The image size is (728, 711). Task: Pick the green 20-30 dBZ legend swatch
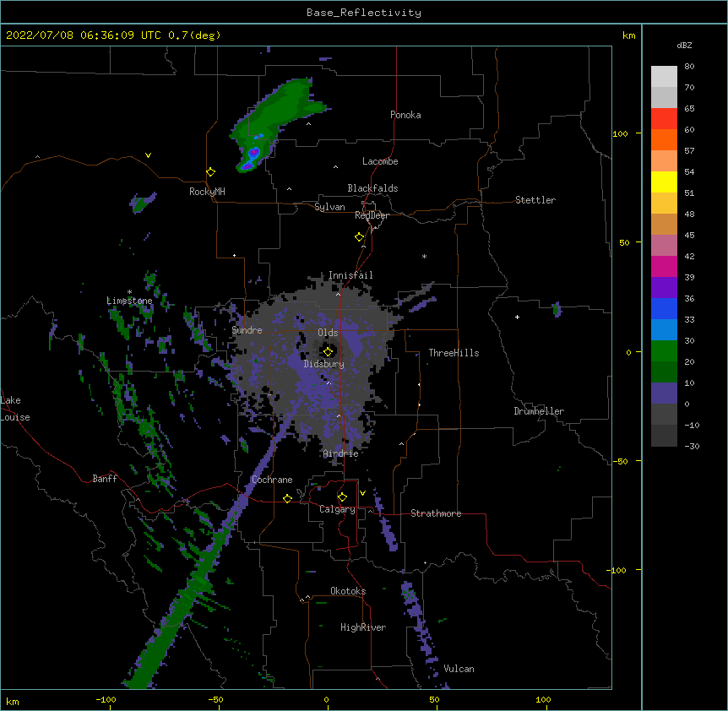(x=664, y=351)
